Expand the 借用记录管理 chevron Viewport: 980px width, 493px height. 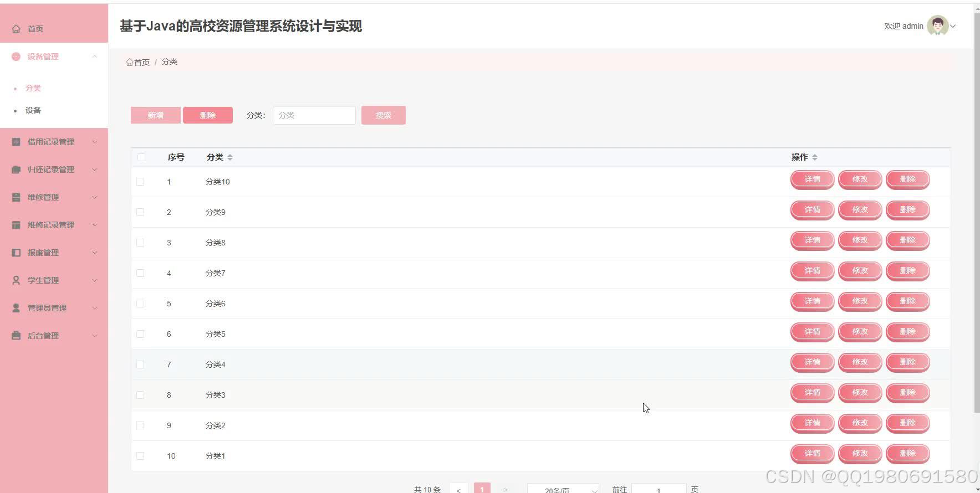pos(95,142)
